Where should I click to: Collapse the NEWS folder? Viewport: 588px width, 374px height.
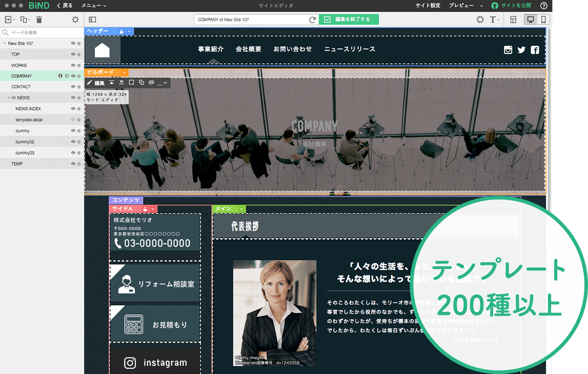click(x=8, y=98)
